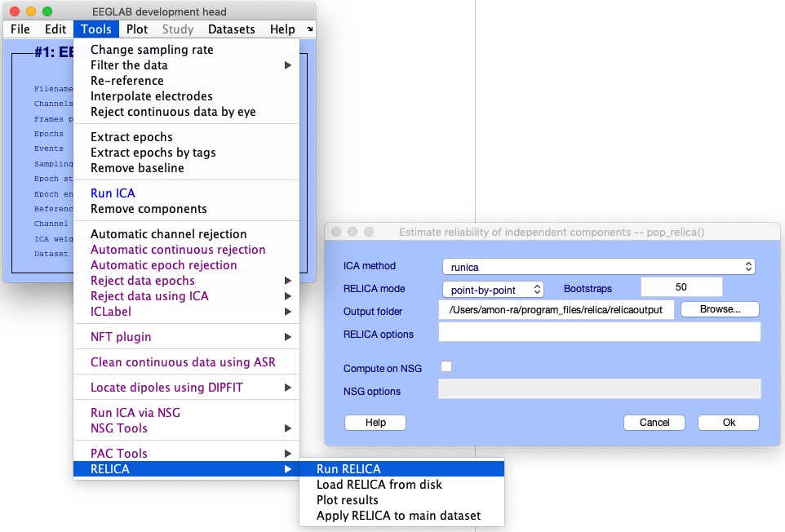Open the RELICA mode dropdown

click(493, 289)
